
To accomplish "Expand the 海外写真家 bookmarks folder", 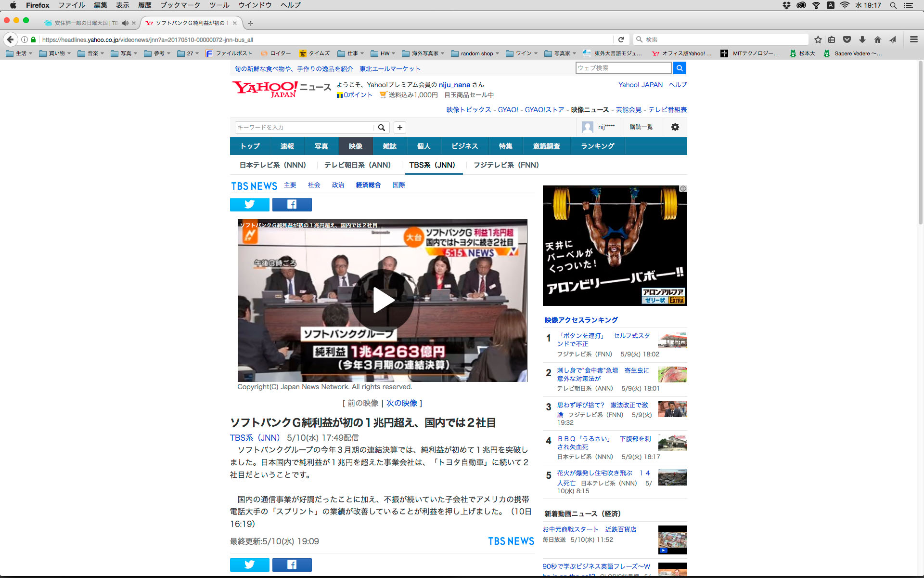I will coord(423,53).
